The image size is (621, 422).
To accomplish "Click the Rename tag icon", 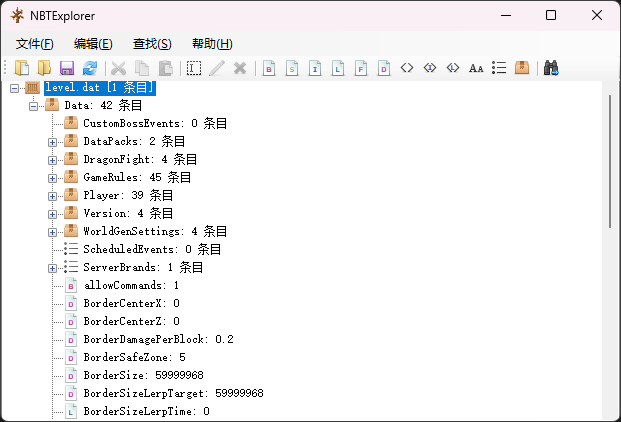I will [x=194, y=68].
